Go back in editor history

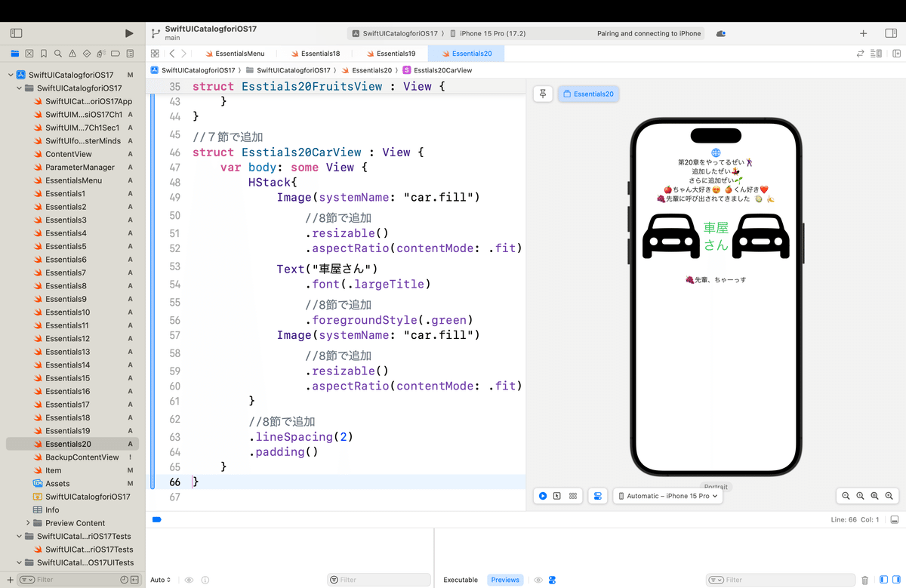coord(172,54)
